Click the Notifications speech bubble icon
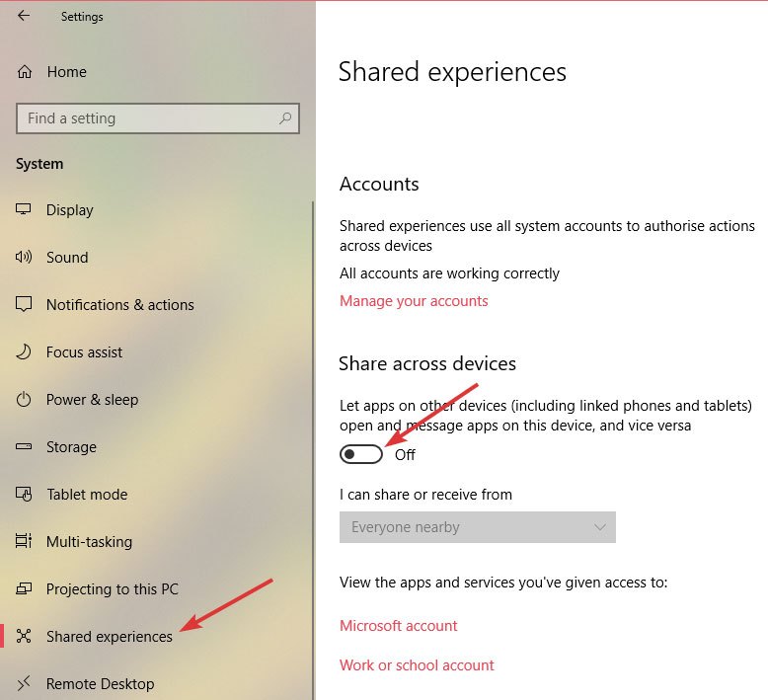 pos(24,304)
